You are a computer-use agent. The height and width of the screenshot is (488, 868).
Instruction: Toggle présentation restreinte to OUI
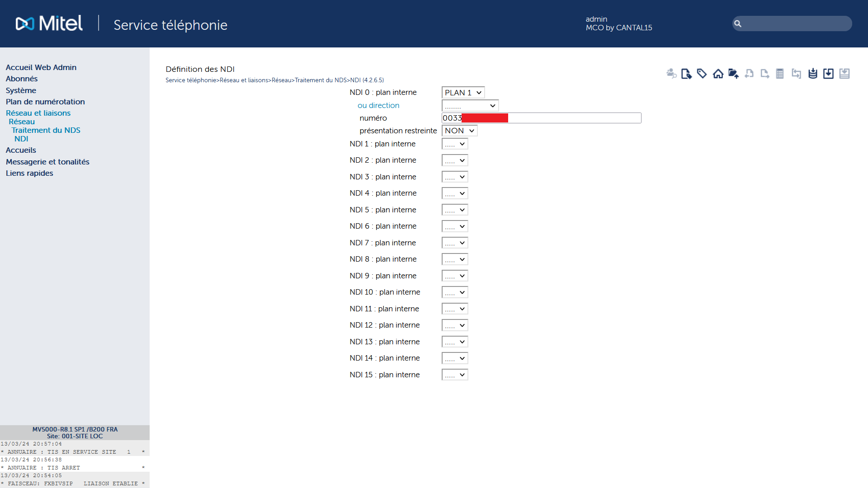coord(458,131)
